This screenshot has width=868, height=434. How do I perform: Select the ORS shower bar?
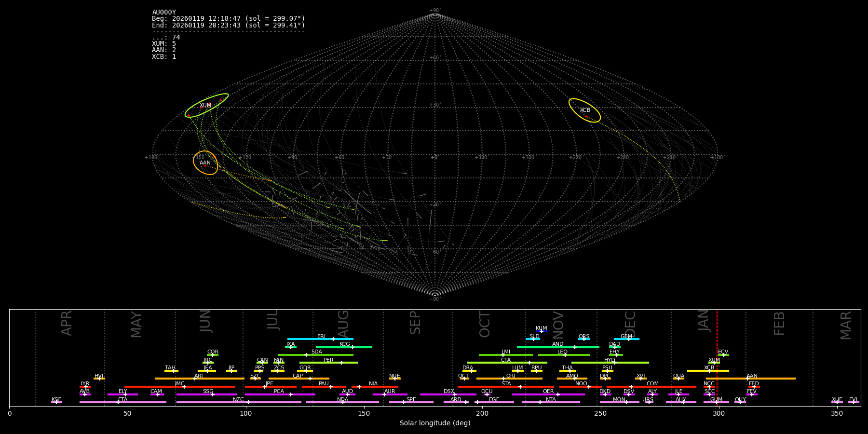[584, 339]
